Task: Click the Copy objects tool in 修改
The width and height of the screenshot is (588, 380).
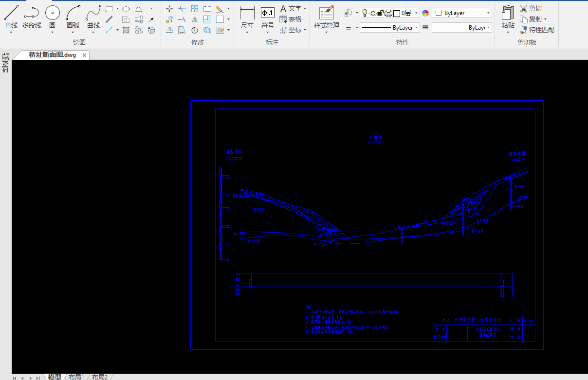Action: coord(169,19)
